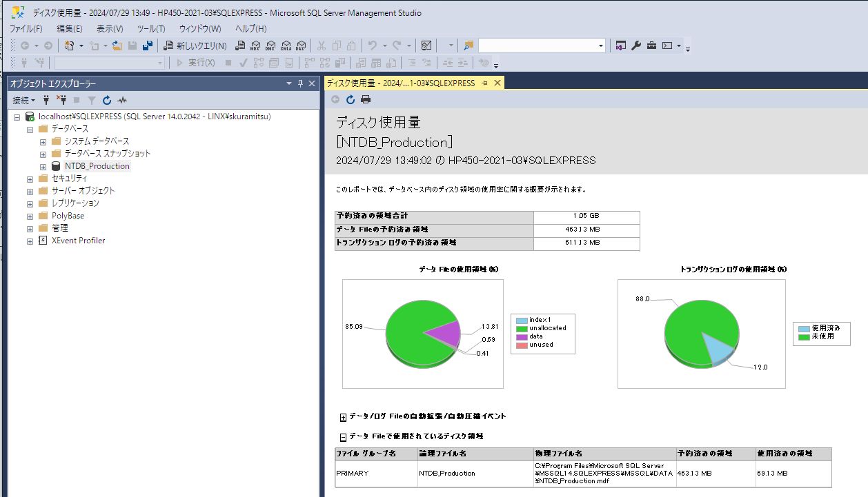
Task: Open the 表示(V) menu
Action: tap(110, 28)
